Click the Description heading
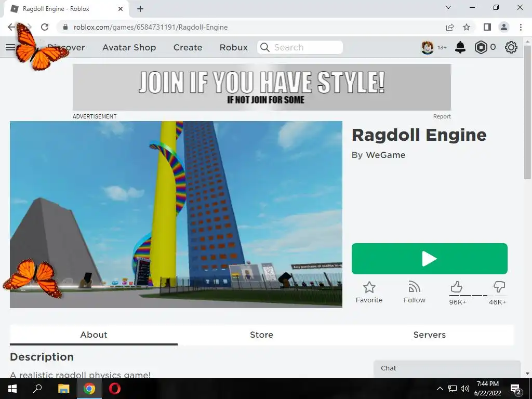Screen dimensions: 532x399 42,357
